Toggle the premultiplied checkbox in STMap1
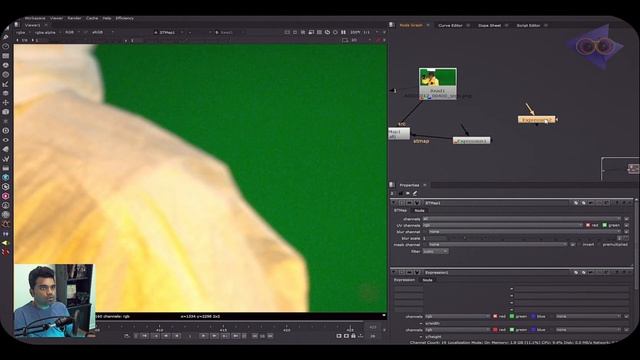 point(600,244)
